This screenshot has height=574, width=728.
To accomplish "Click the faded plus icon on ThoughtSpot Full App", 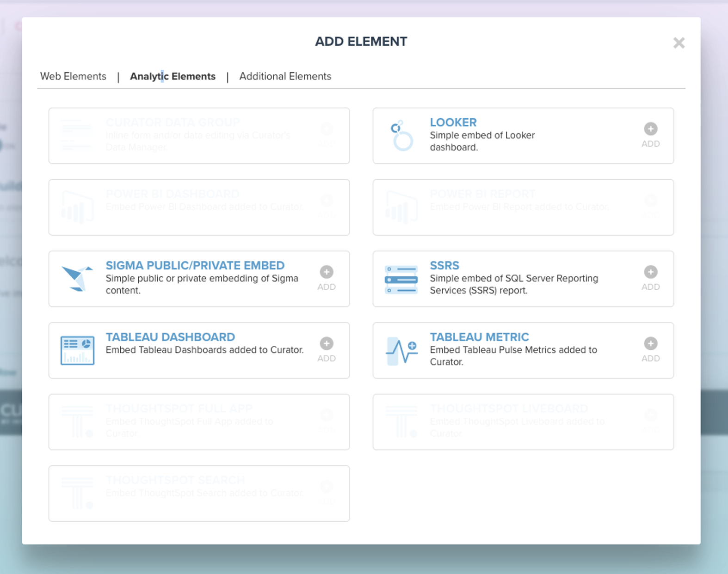I will pos(326,415).
